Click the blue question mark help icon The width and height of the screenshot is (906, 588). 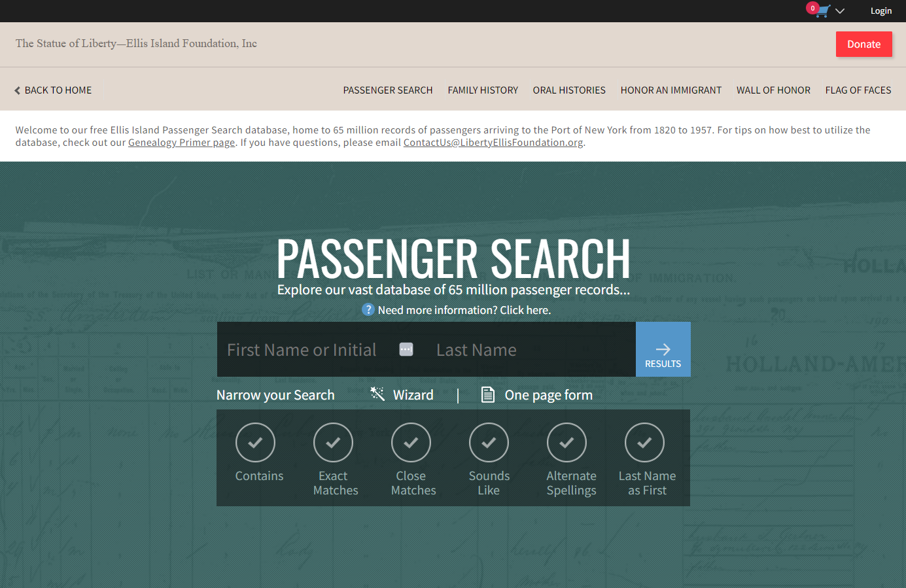tap(368, 310)
